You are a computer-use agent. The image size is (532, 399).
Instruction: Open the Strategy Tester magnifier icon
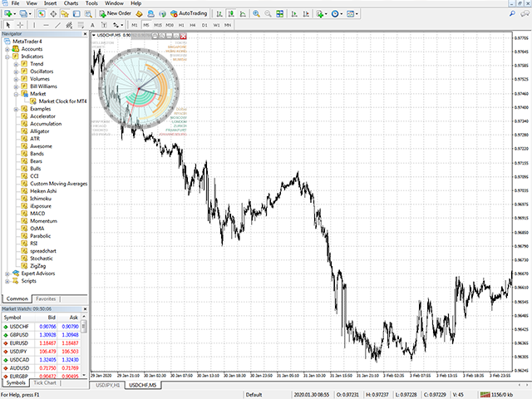click(x=88, y=13)
